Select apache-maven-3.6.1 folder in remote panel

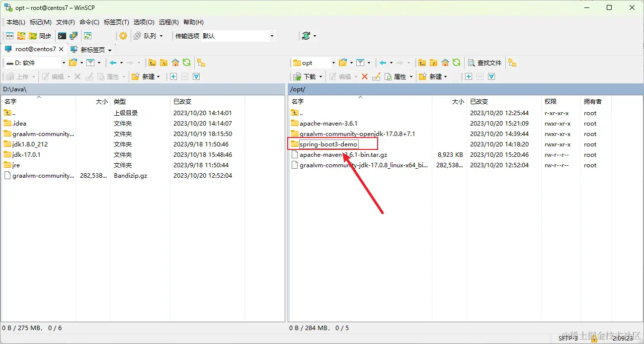[328, 124]
